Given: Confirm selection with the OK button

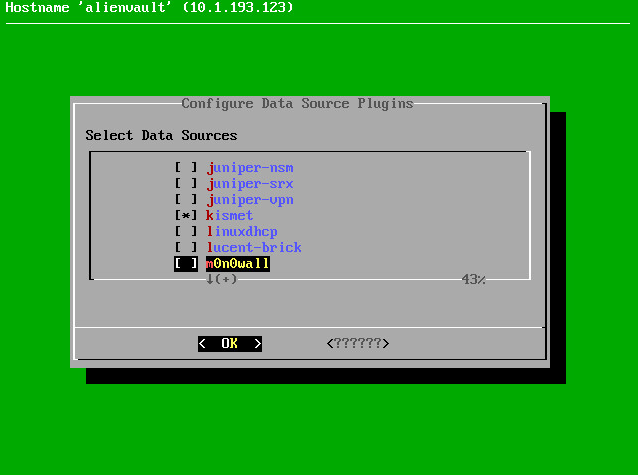Looking at the screenshot, I should (x=230, y=344).
